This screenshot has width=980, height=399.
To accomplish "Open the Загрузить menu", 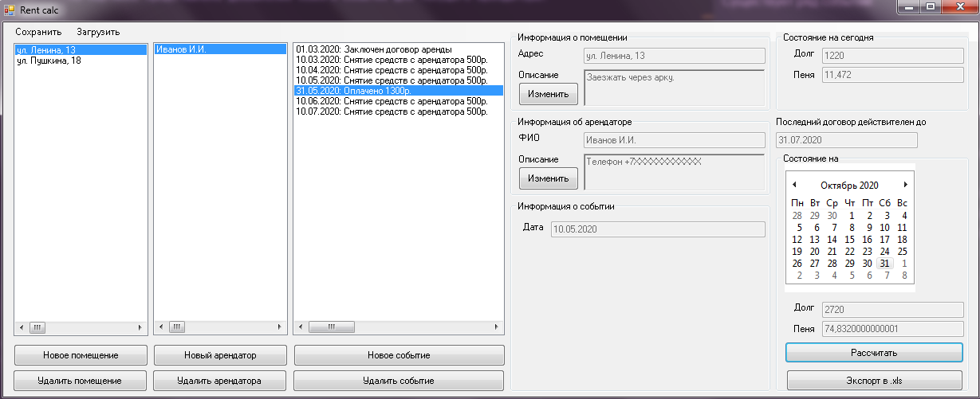I will tap(98, 32).
